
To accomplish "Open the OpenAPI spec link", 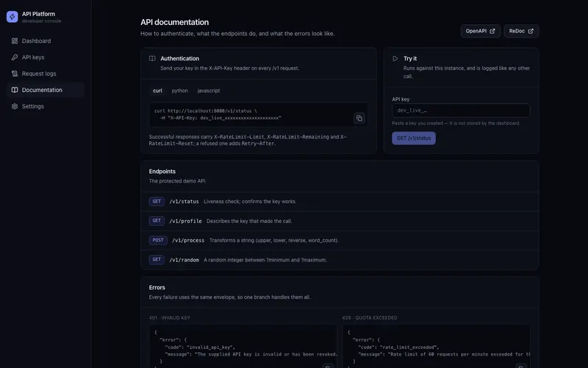I will 481,31.
